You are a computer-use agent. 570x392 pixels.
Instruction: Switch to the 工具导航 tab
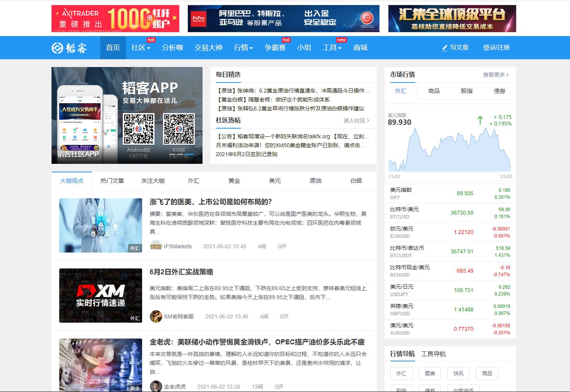tap(433, 354)
